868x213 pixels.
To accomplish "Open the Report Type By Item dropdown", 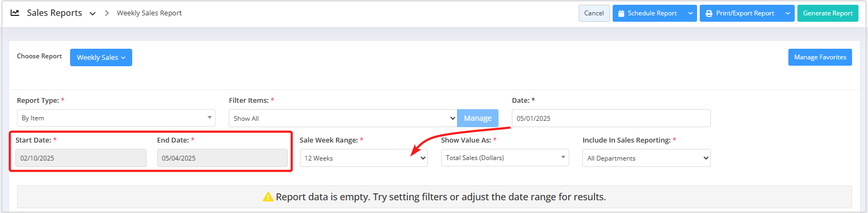I will (x=116, y=118).
